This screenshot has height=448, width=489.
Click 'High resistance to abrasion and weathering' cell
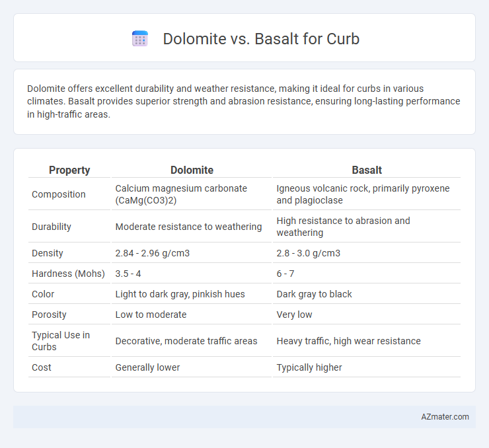(343, 227)
